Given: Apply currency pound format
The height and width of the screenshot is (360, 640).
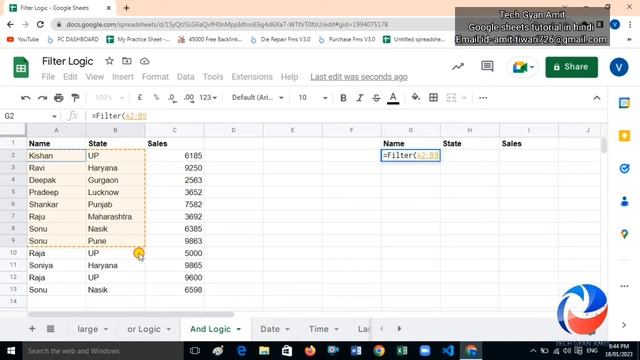Looking at the screenshot, I should coord(140,98).
